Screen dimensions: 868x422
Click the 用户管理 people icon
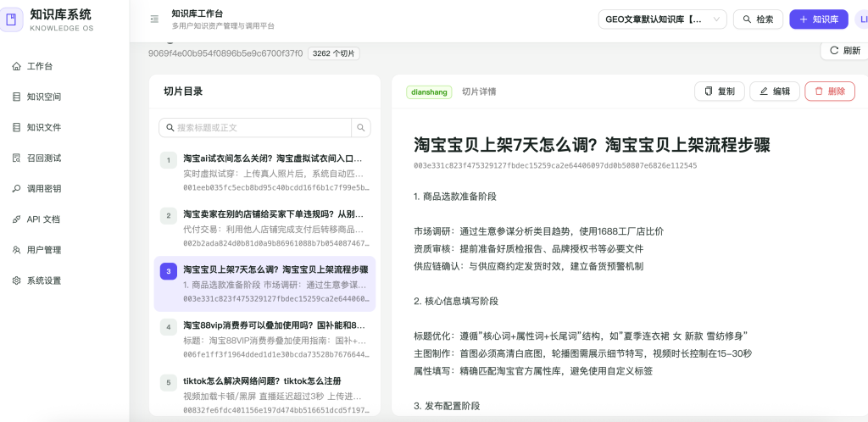click(16, 250)
